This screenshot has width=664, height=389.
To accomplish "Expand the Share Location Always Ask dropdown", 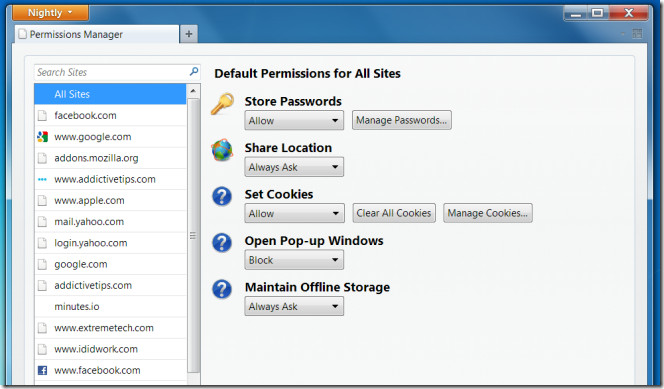I will pos(294,167).
